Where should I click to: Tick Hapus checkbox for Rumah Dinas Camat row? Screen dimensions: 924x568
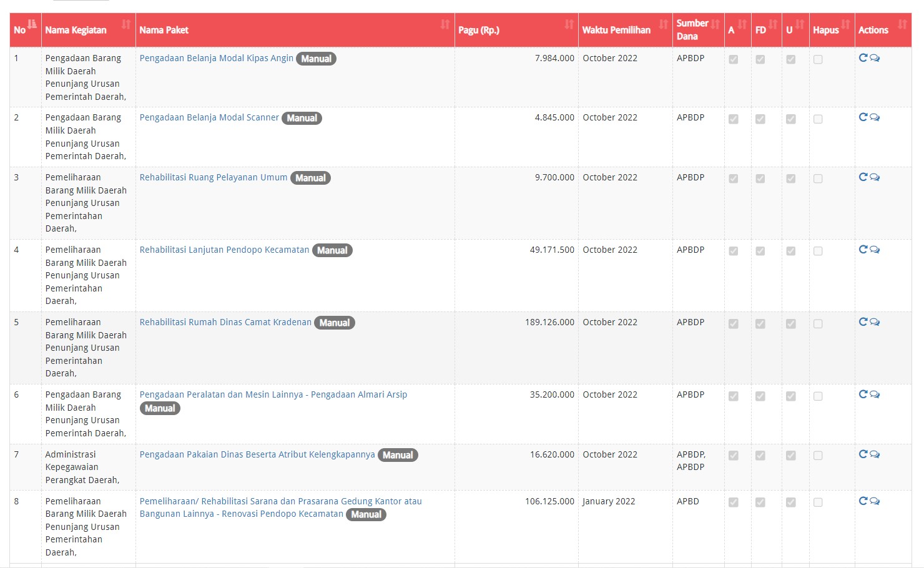point(818,324)
